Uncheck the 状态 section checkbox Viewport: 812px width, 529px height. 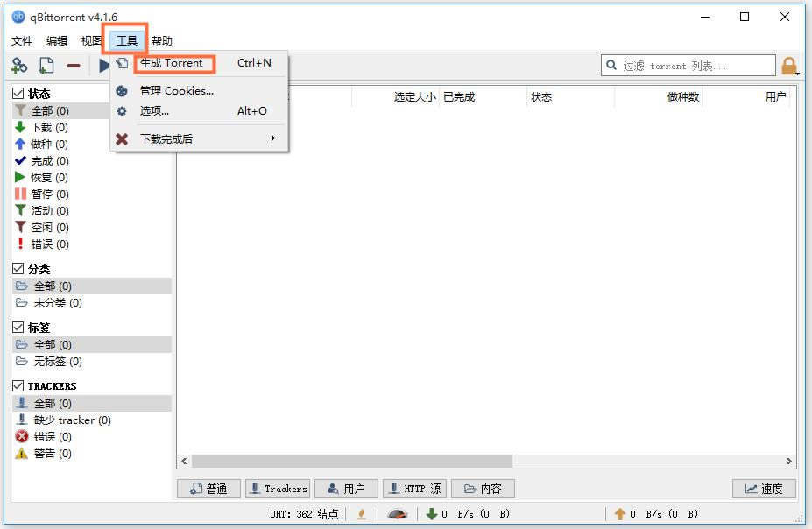click(x=18, y=94)
